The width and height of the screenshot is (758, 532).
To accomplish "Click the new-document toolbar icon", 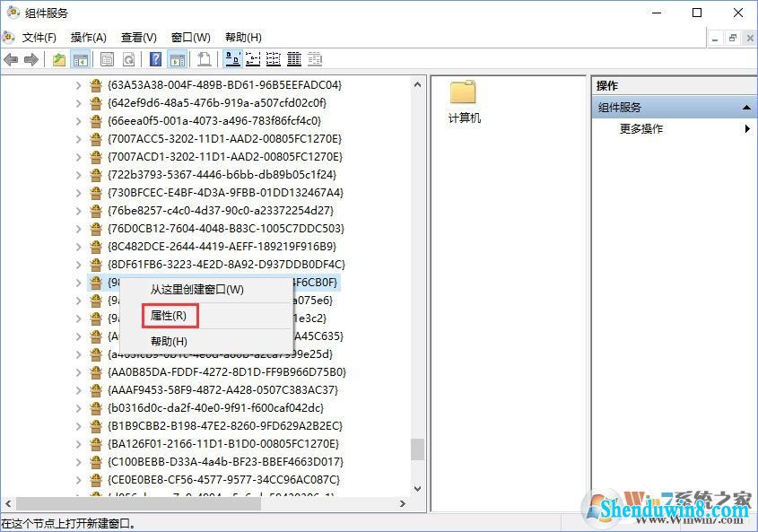I will pos(204,60).
